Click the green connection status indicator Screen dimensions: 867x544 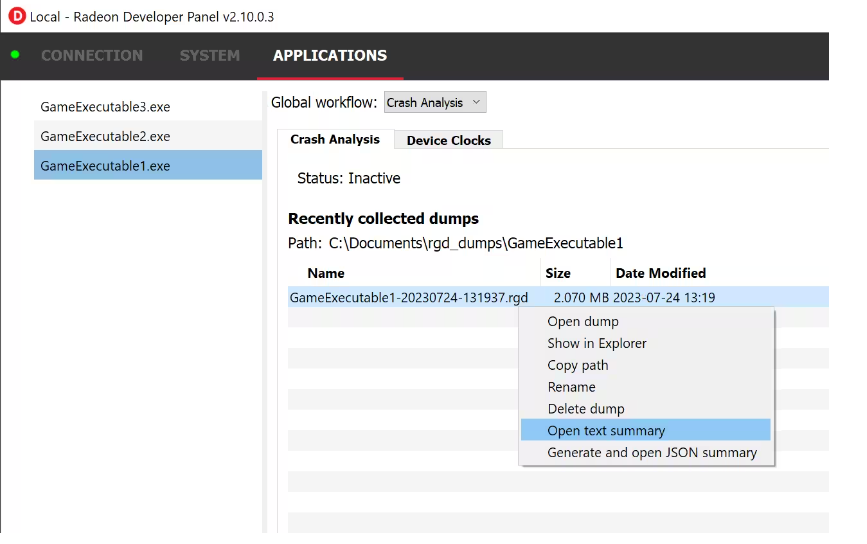click(x=15, y=54)
